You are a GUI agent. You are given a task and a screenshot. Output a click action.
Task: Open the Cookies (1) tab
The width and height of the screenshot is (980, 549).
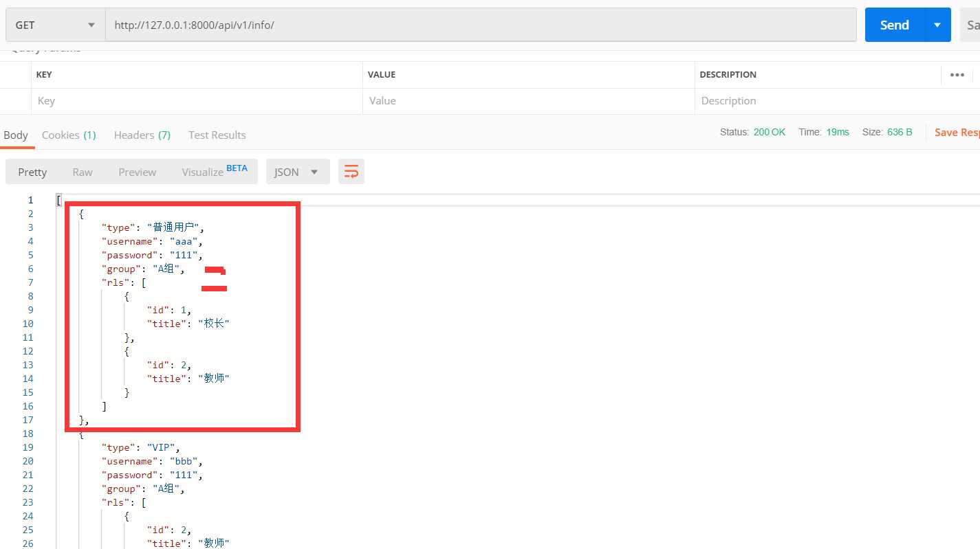pos(69,135)
